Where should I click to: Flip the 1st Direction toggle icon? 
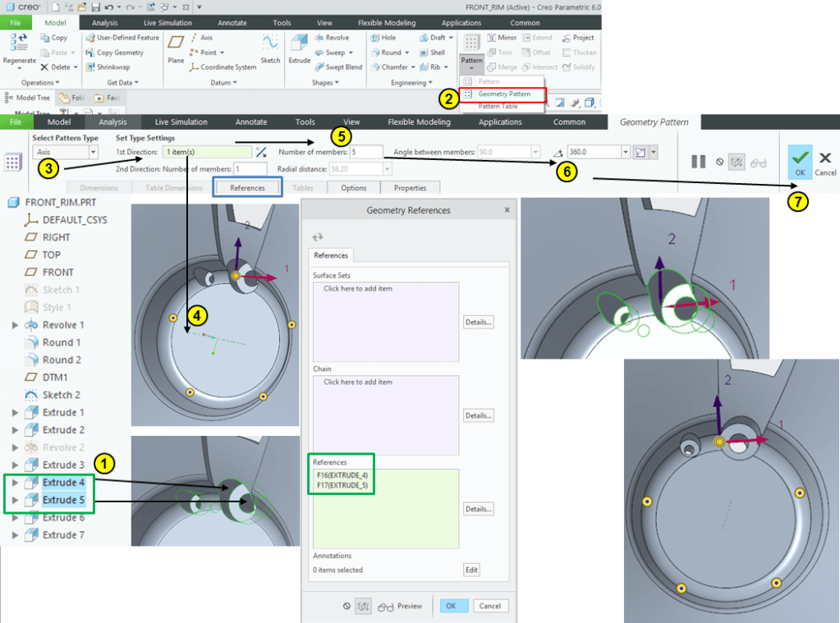point(261,152)
